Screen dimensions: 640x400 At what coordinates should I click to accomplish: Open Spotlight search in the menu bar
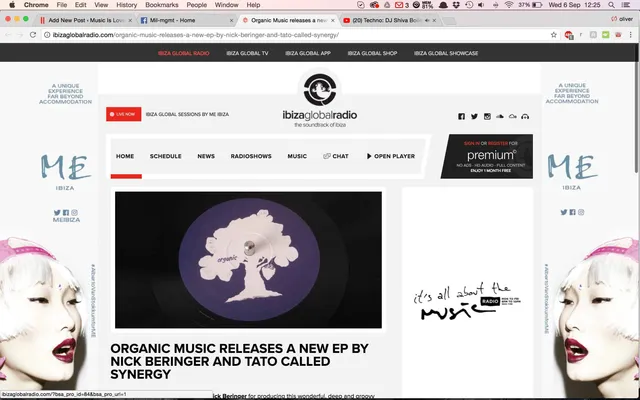click(x=611, y=5)
